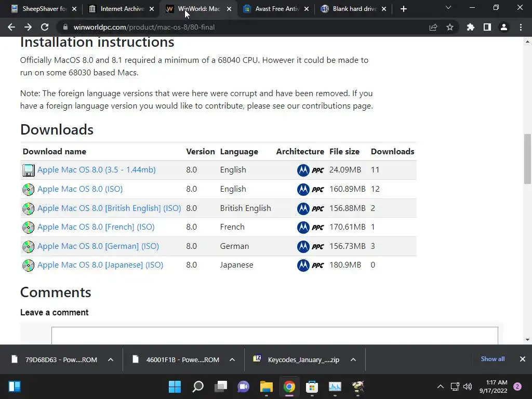Image resolution: width=532 pixels, height=399 pixels.
Task: Click the CD icon beside the French ISO
Action: coord(29,228)
